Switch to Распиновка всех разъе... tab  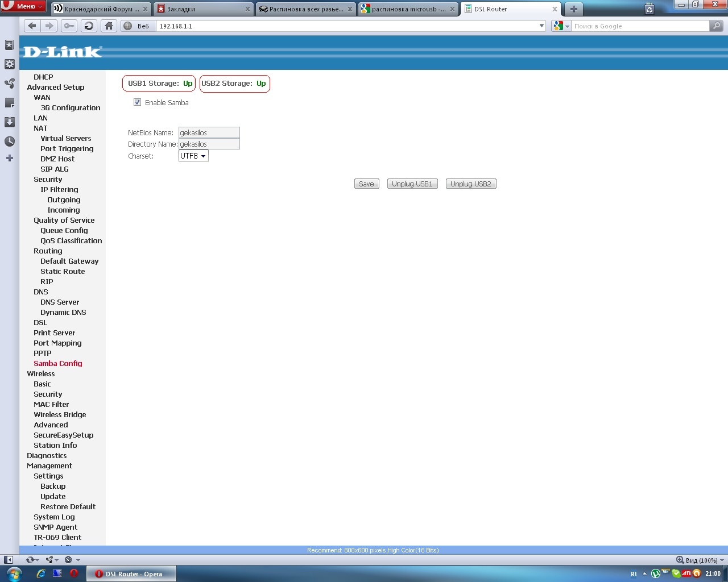pos(306,9)
